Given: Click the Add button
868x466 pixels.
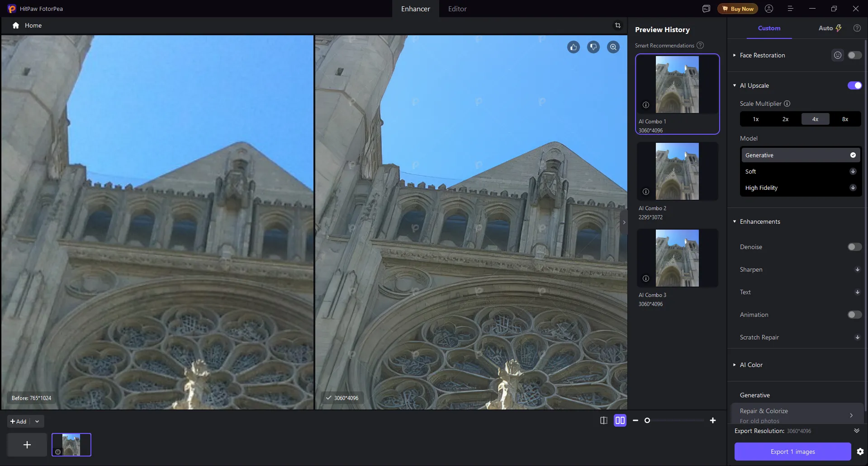Looking at the screenshot, I should 19,421.
